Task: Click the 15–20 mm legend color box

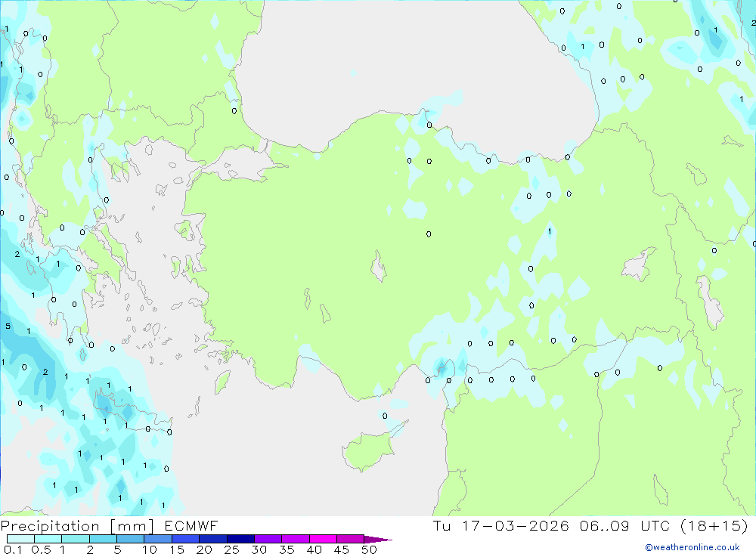Action: pos(186,539)
